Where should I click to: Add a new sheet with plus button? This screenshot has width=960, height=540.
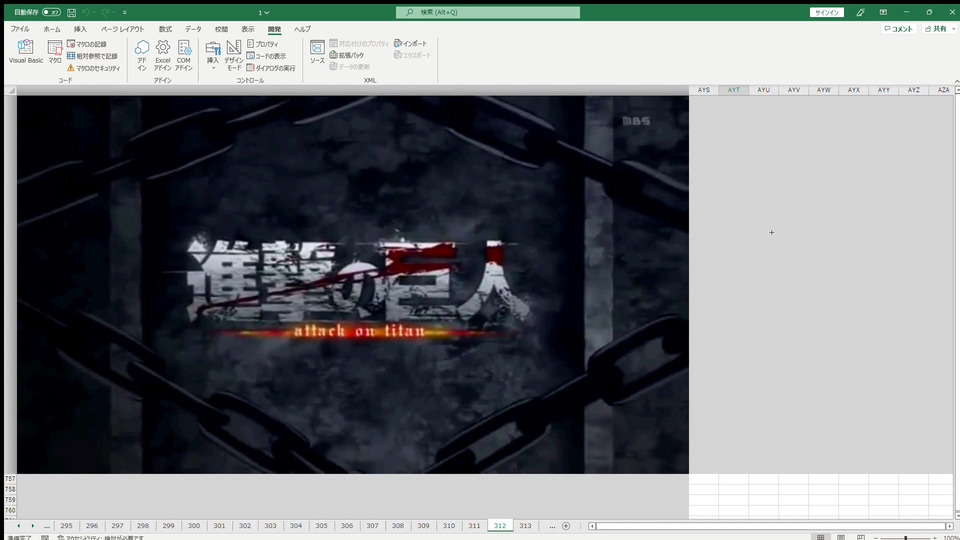(x=566, y=526)
